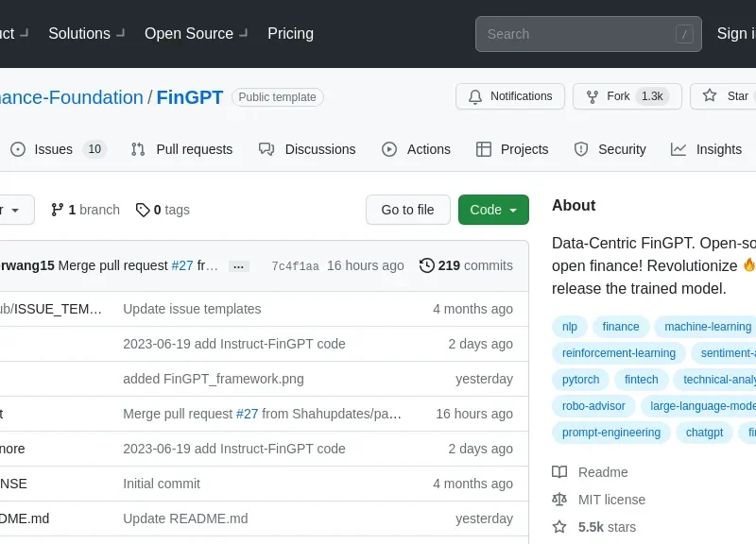Go to the Discussions tab

(308, 149)
